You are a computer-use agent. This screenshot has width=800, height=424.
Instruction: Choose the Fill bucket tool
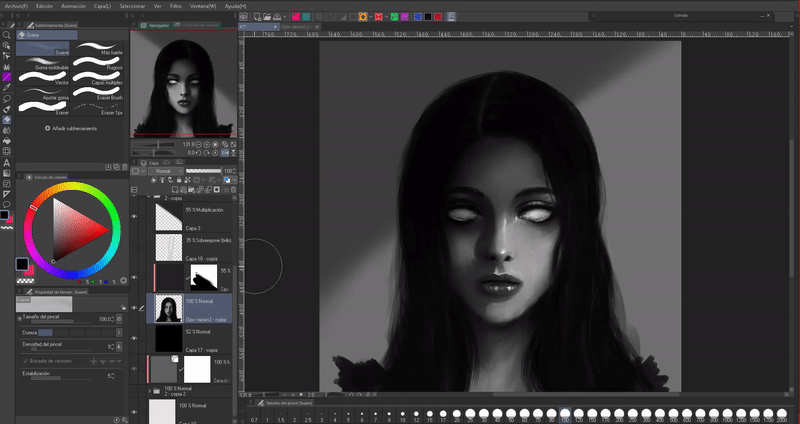point(6,140)
